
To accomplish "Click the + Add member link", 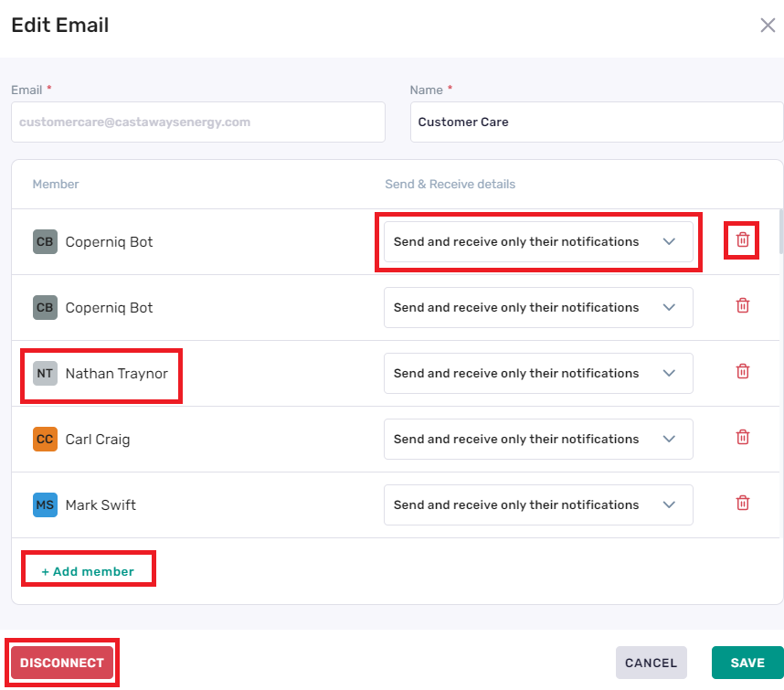I will (x=88, y=571).
